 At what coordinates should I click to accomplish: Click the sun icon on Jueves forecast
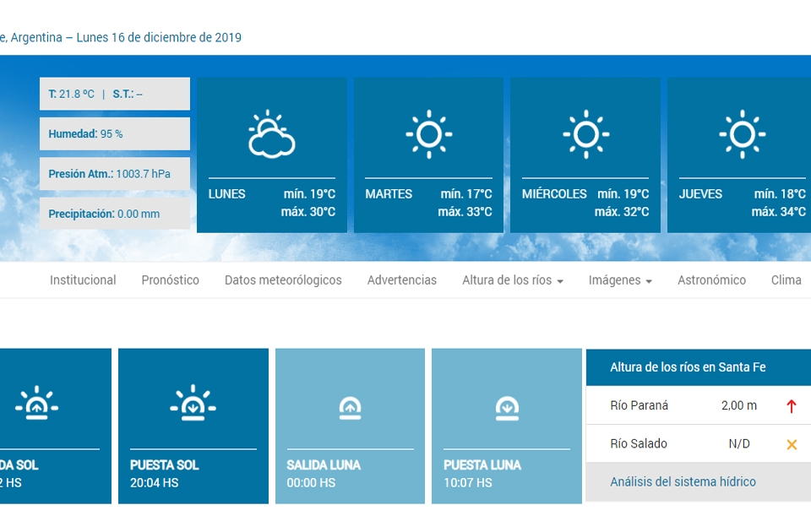742,134
